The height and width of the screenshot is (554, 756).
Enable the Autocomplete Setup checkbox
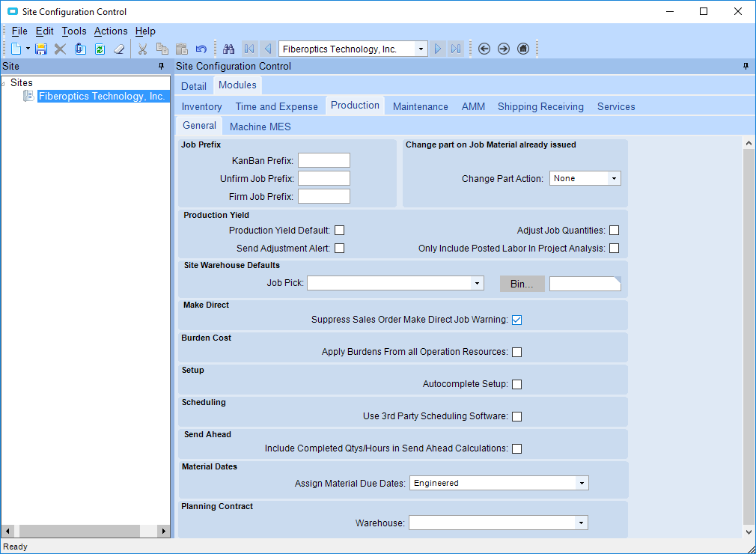517,384
